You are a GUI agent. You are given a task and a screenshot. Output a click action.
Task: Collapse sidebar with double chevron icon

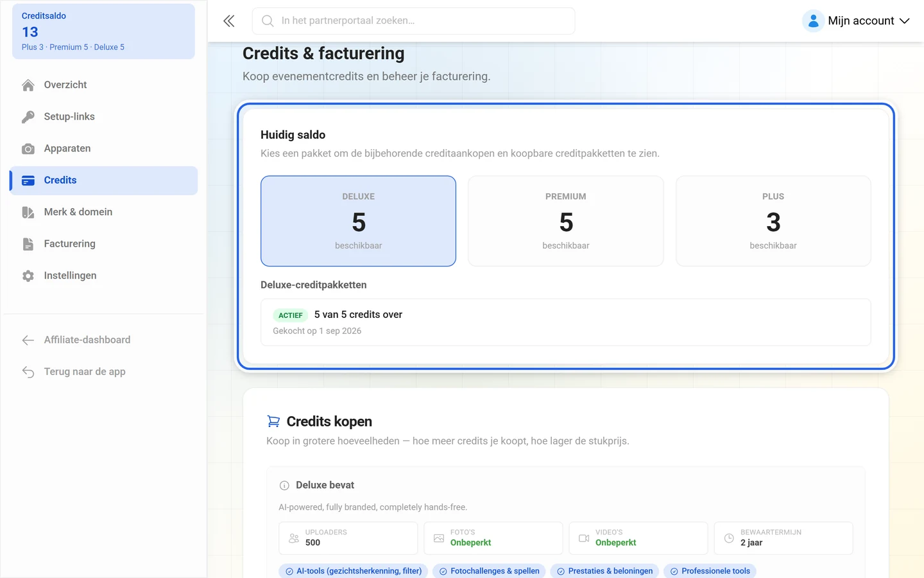[229, 21]
